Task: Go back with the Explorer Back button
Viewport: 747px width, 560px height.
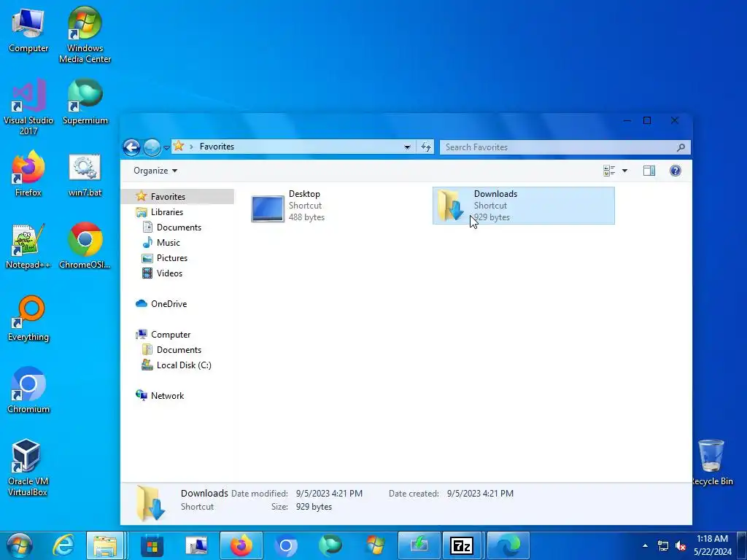Action: tap(131, 147)
